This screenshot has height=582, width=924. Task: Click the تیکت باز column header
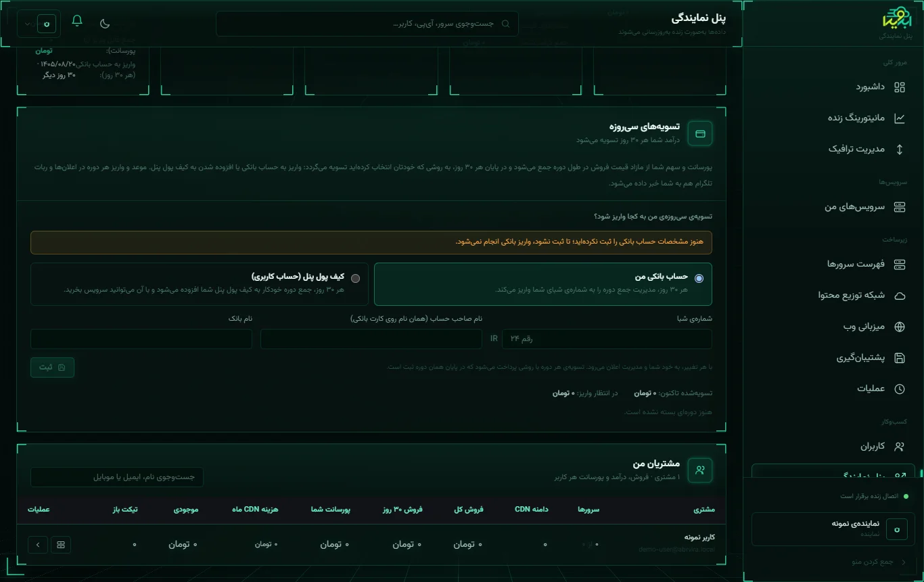point(125,510)
